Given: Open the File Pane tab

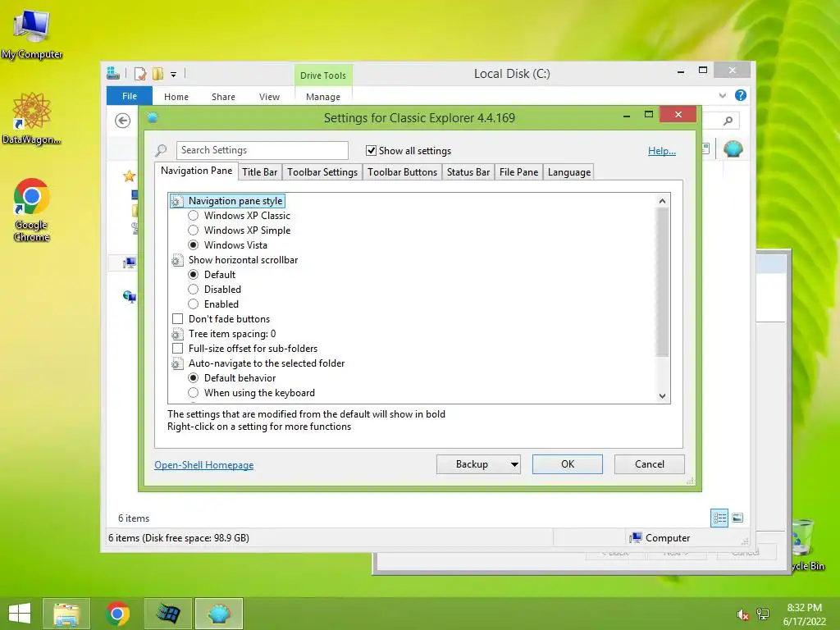Looking at the screenshot, I should pyautogui.click(x=518, y=172).
